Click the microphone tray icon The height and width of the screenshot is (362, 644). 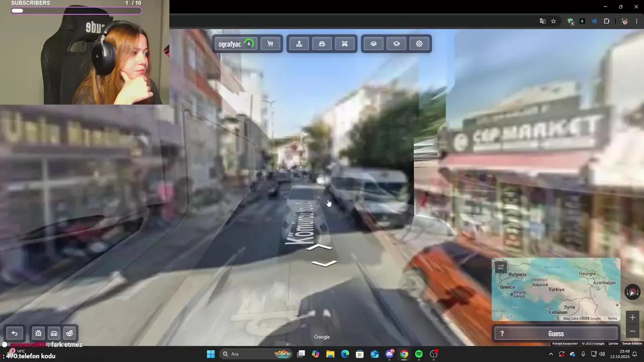[583, 354]
